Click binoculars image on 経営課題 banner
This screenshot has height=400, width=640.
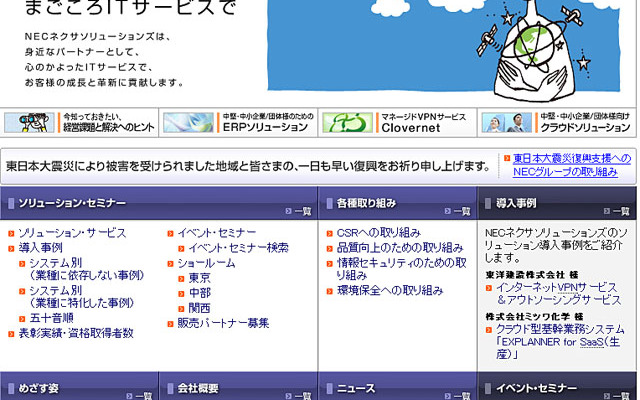[x=29, y=122]
